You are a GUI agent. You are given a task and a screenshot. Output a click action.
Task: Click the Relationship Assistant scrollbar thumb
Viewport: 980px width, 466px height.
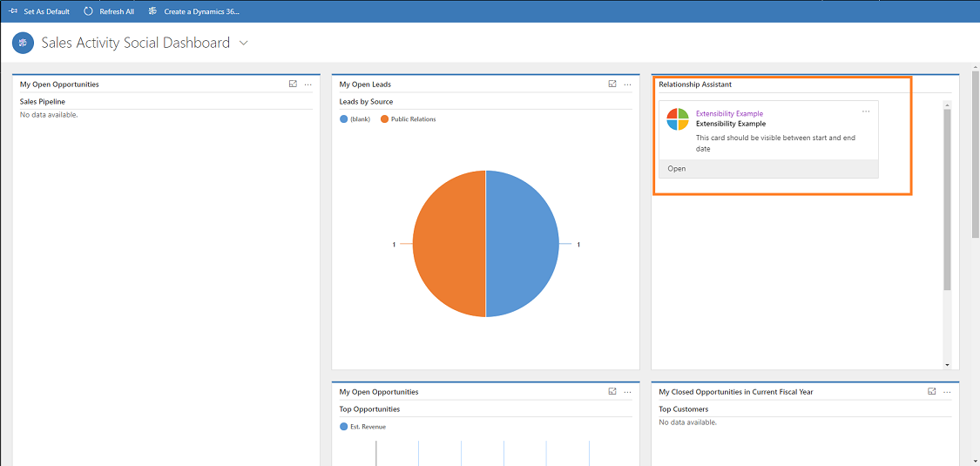coord(947,199)
